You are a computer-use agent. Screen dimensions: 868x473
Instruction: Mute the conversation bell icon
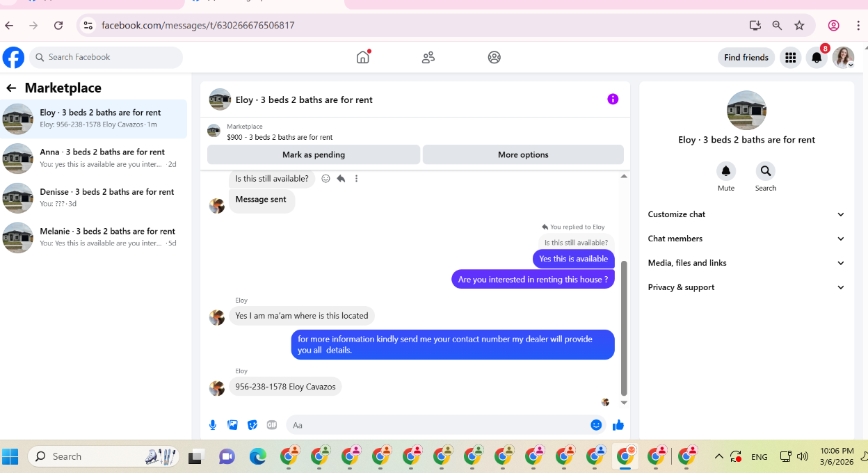click(726, 171)
